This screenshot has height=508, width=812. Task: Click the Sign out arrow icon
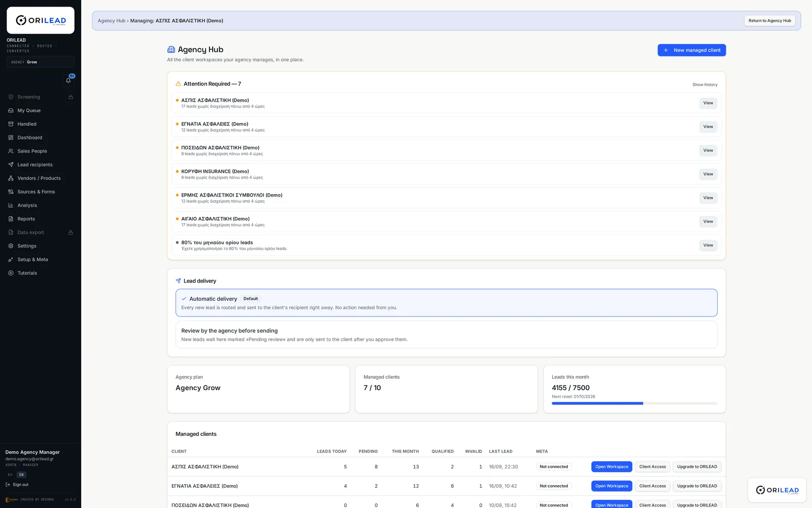pos(8,485)
